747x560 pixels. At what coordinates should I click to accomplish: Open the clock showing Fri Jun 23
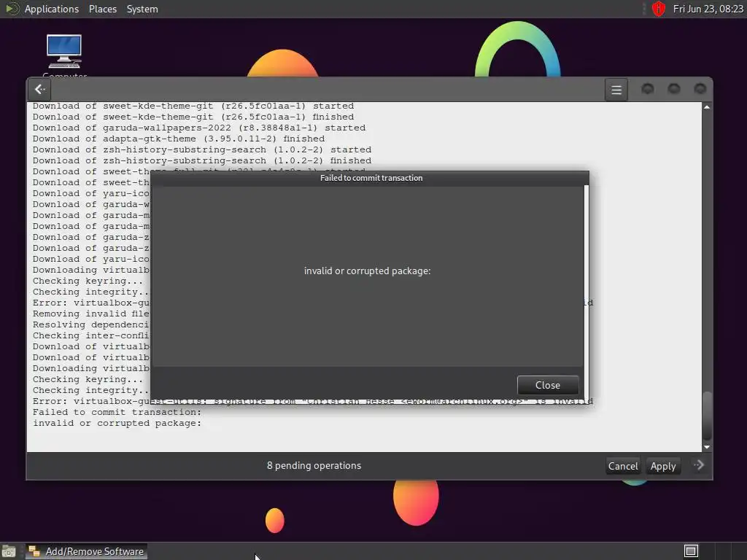click(708, 9)
